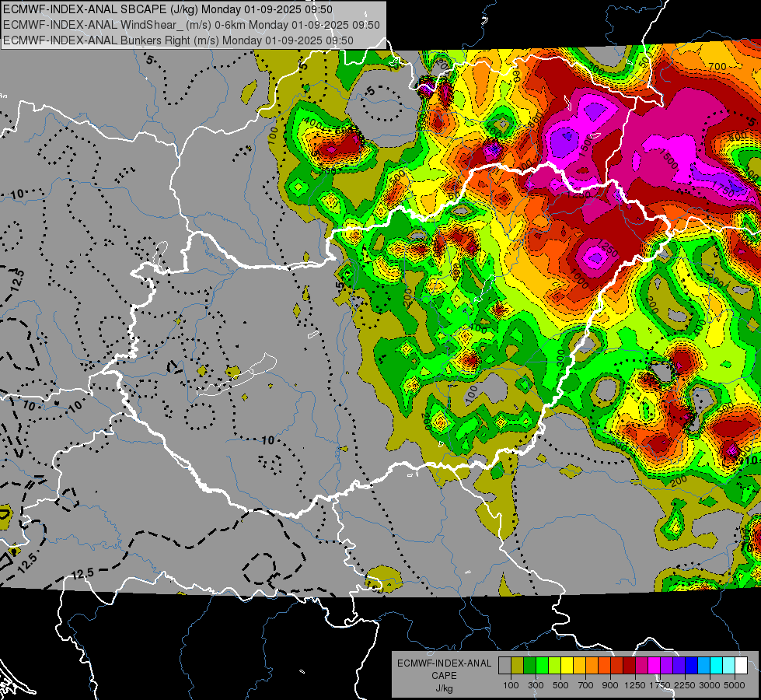Select the indigo swatch before the 2250 tick
Image resolution: width=761 pixels, height=700 pixels.
pyautogui.click(x=679, y=665)
